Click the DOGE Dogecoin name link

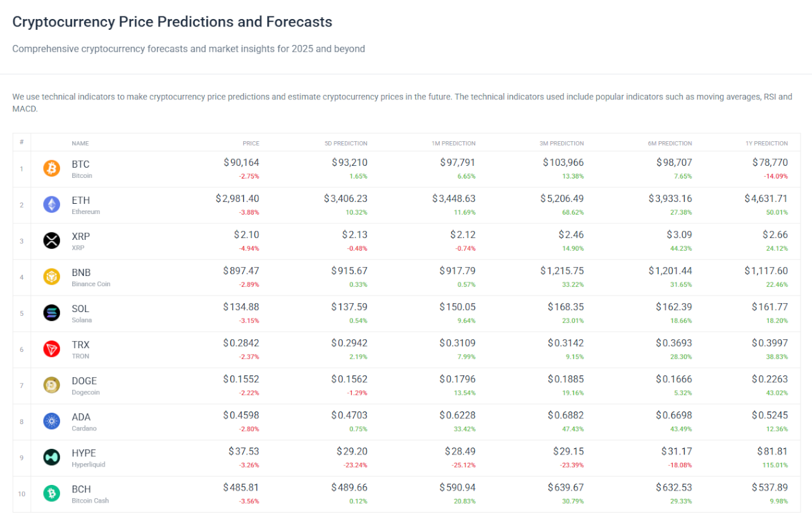85,385
